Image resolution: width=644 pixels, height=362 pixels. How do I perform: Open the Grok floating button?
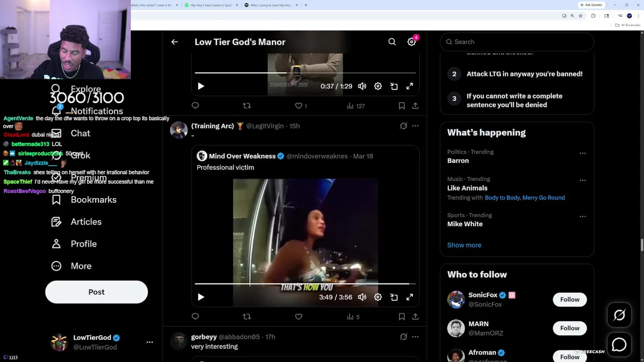pos(619,315)
